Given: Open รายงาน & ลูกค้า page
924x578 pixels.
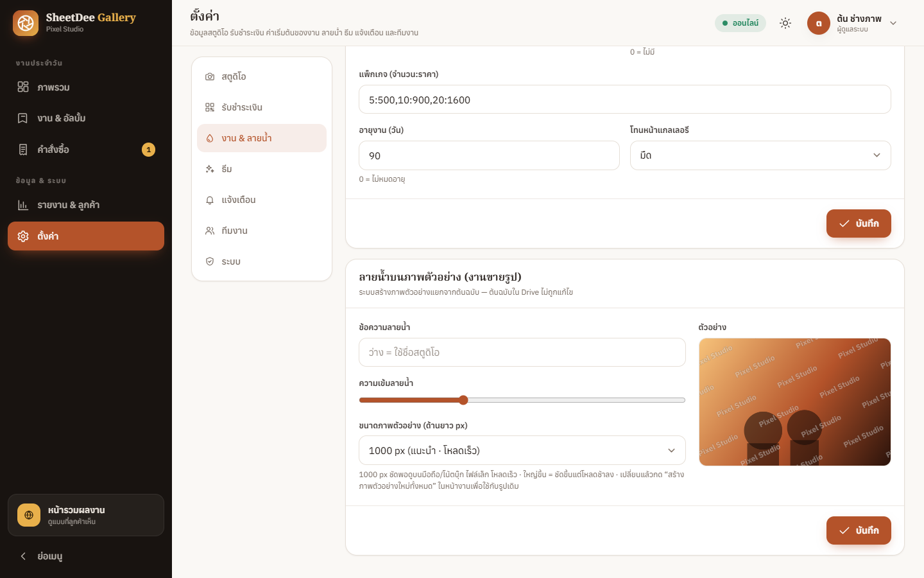Looking at the screenshot, I should click(x=86, y=205).
